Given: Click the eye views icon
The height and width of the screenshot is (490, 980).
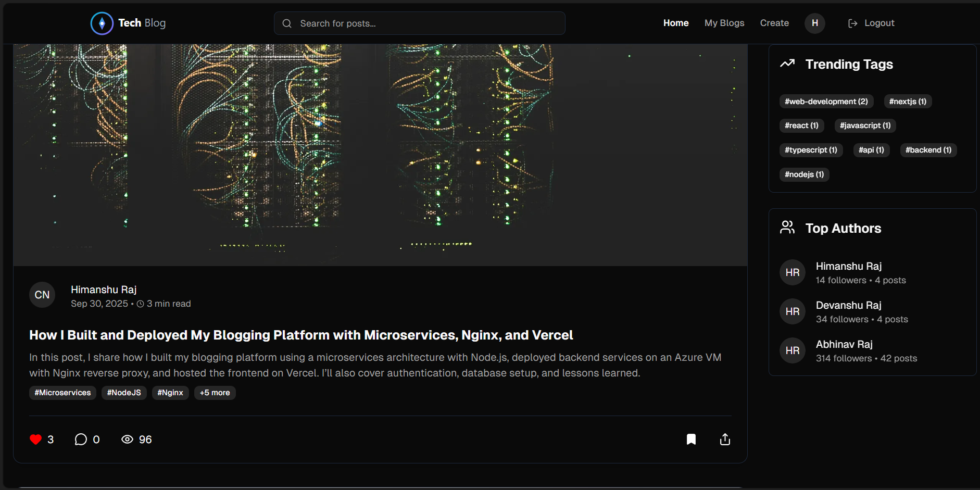Looking at the screenshot, I should tap(127, 439).
